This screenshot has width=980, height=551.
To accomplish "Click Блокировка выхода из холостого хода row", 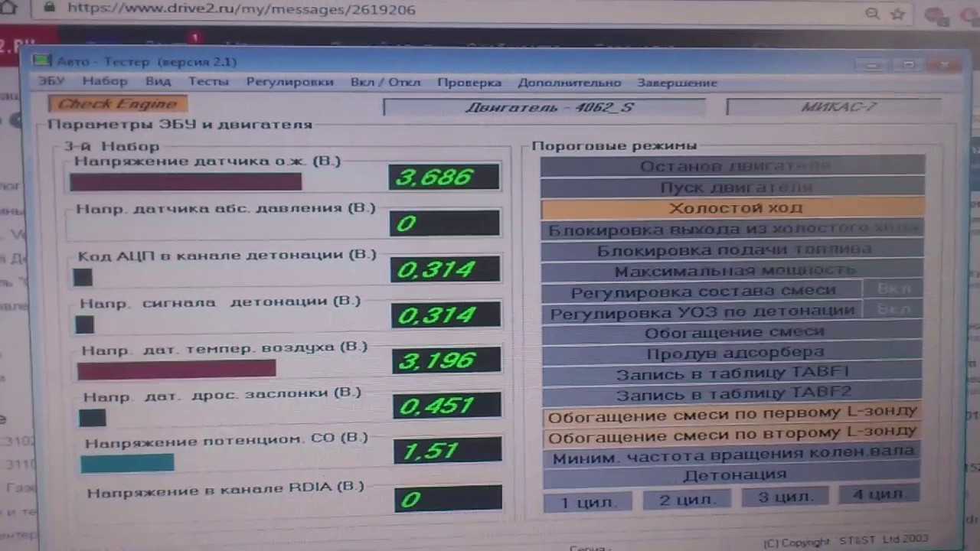I will [733, 228].
